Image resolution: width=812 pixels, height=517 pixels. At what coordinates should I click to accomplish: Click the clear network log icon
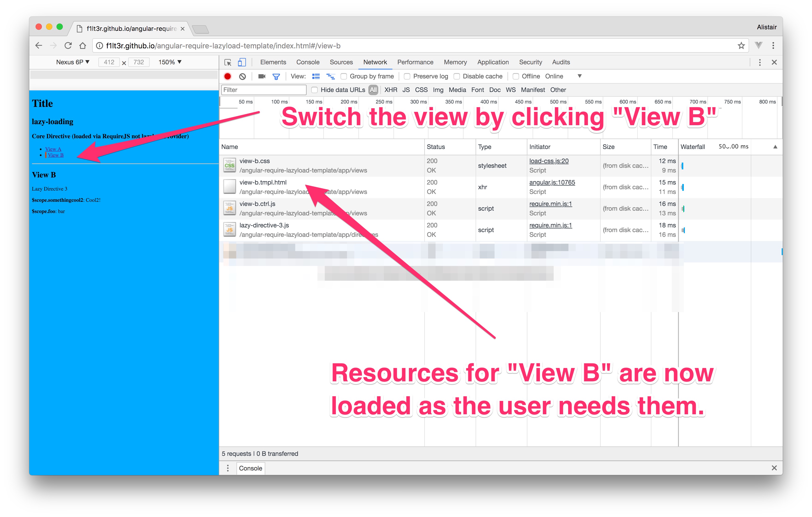tap(242, 77)
